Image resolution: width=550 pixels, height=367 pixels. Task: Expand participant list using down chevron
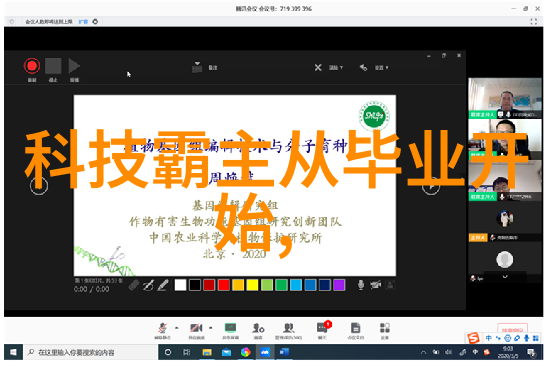(505, 276)
